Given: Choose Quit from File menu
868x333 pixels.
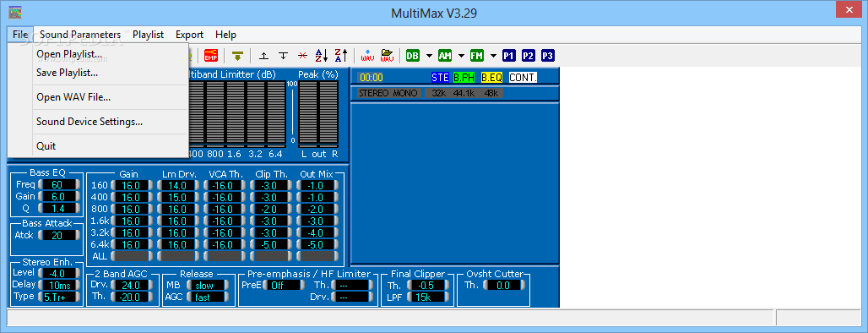Looking at the screenshot, I should point(98,146).
